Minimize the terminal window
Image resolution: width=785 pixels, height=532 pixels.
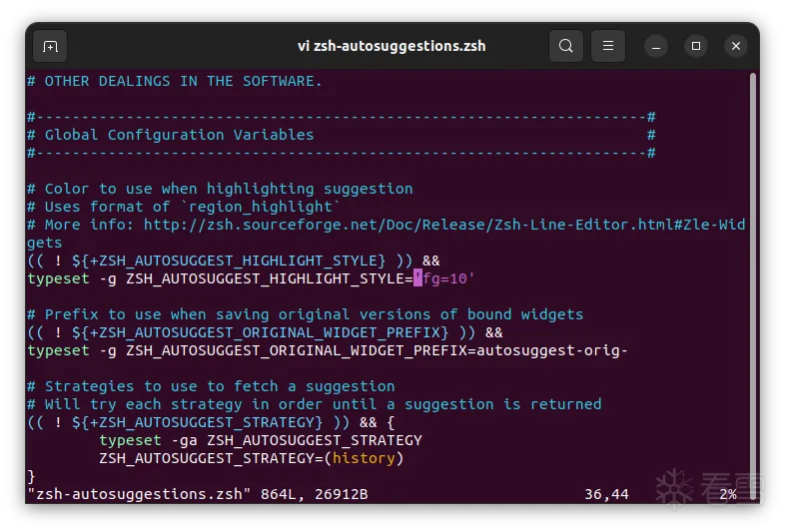pos(656,47)
